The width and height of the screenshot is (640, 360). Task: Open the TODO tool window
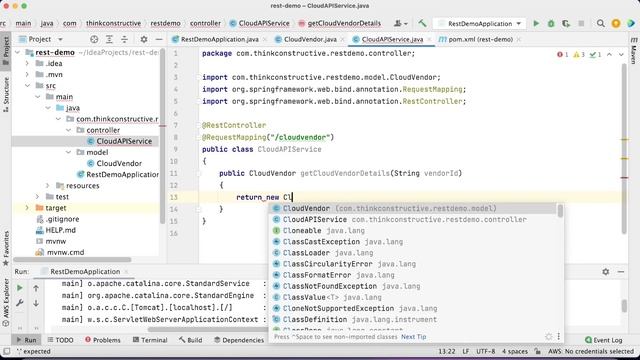coord(60,340)
